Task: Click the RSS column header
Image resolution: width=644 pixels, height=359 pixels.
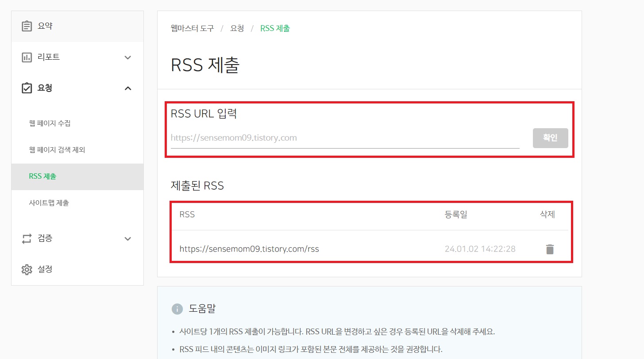Action: 187,215
